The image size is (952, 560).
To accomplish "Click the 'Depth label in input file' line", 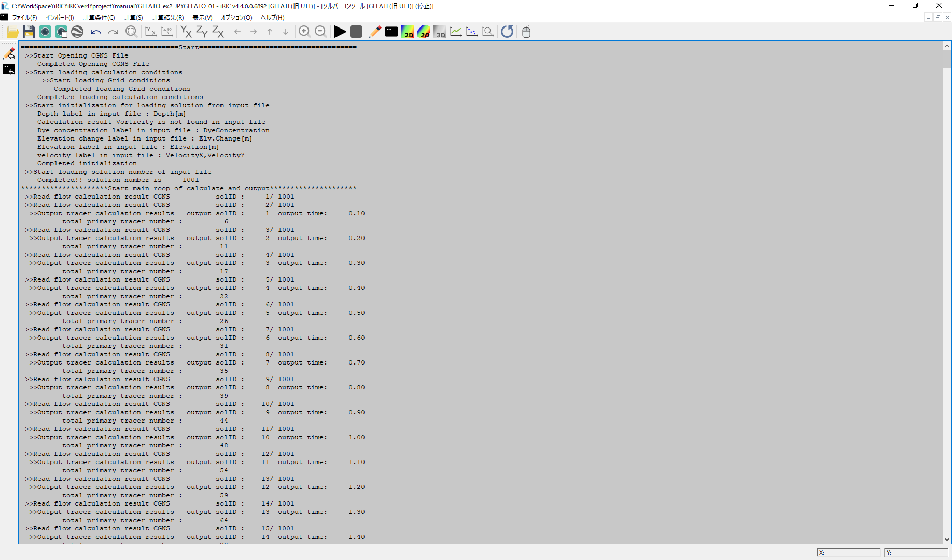I will (x=111, y=114).
